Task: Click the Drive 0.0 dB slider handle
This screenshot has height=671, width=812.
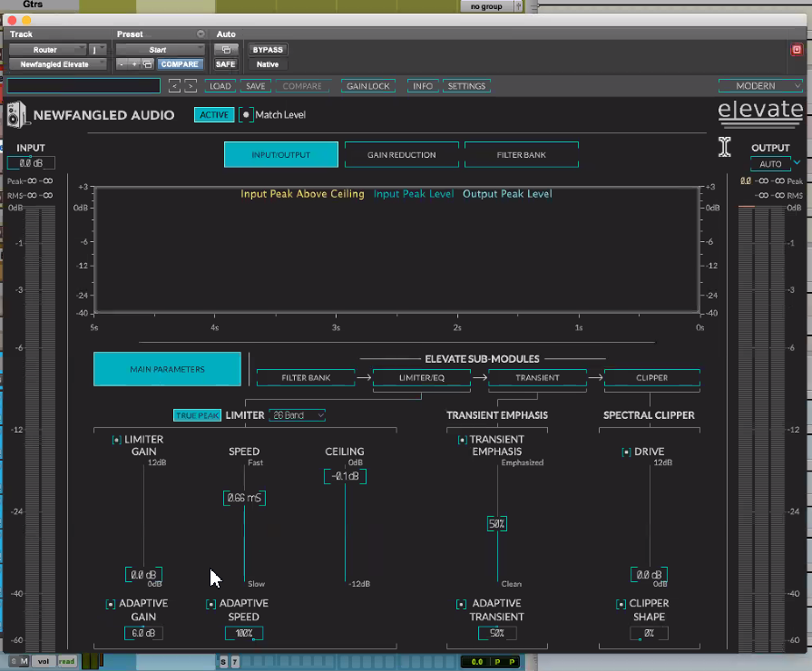Action: (x=649, y=575)
